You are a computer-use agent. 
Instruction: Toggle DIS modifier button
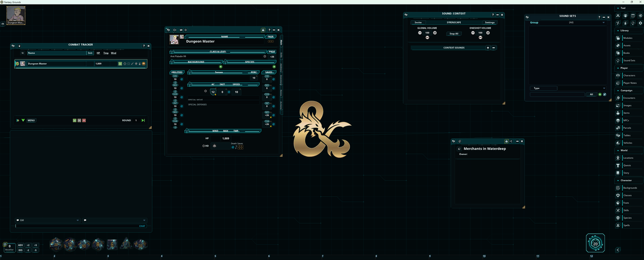[x=21, y=250]
